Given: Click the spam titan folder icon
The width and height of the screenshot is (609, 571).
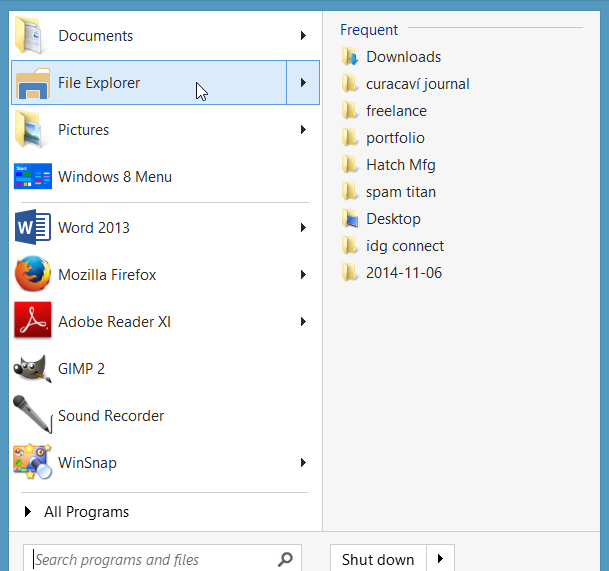Looking at the screenshot, I should (350, 191).
